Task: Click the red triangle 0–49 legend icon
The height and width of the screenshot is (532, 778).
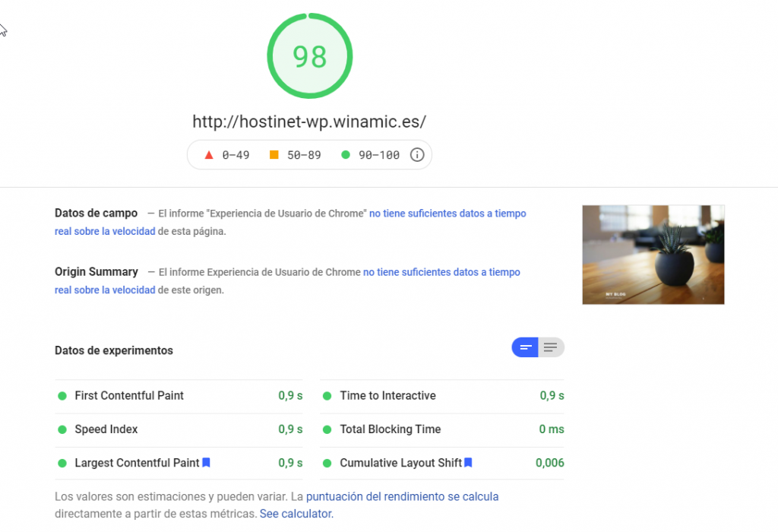Action: [209, 155]
